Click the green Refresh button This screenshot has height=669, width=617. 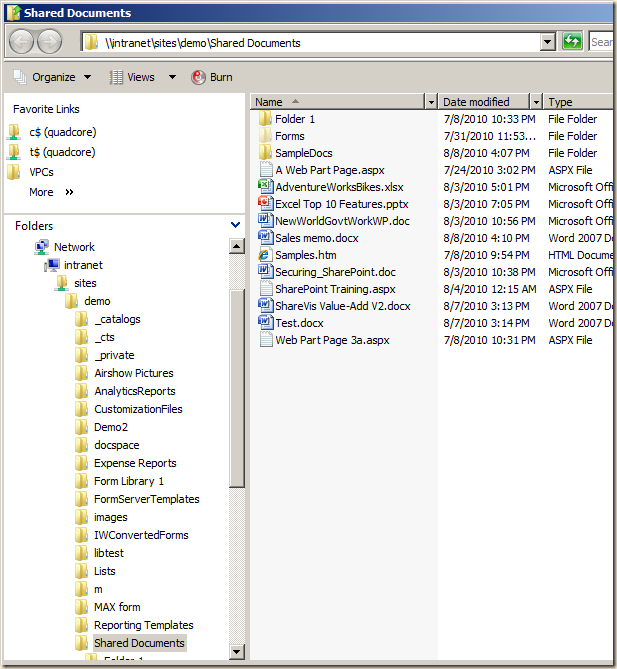click(573, 42)
